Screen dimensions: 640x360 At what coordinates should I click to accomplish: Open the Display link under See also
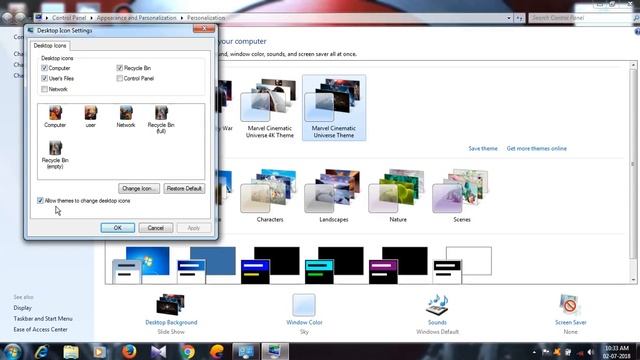coord(22,308)
